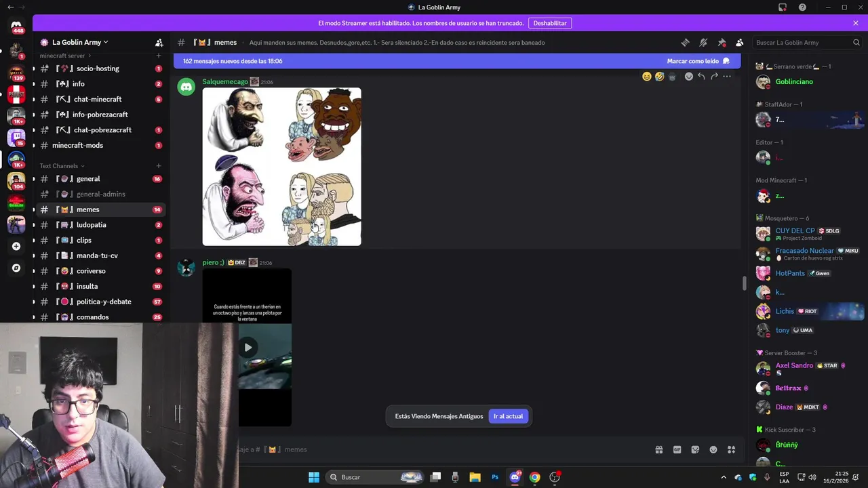Open coriverso channel
The image size is (868, 488).
tap(100, 271)
